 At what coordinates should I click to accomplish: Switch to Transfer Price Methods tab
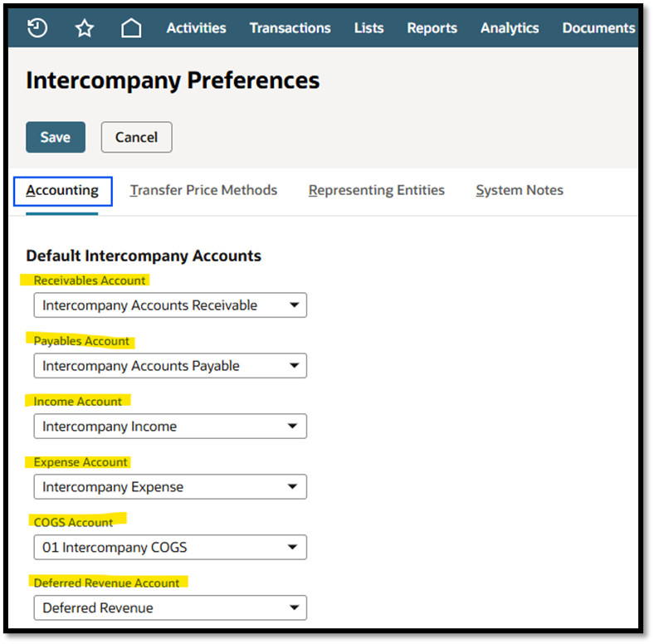pos(203,190)
